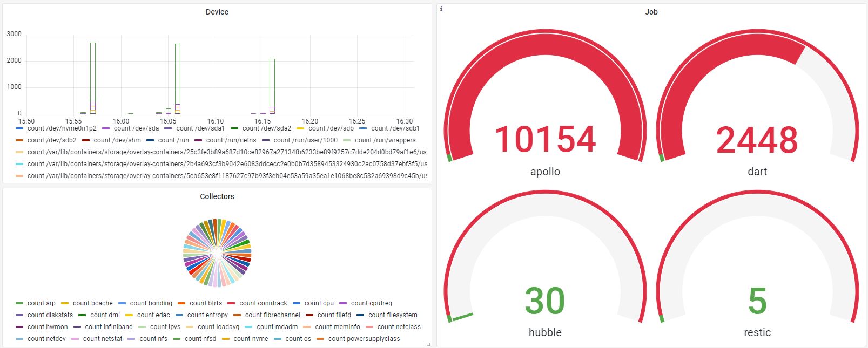Screen dimensions: 868x348
Task: Click the tall bar near 16:15
Action: pos(272,86)
